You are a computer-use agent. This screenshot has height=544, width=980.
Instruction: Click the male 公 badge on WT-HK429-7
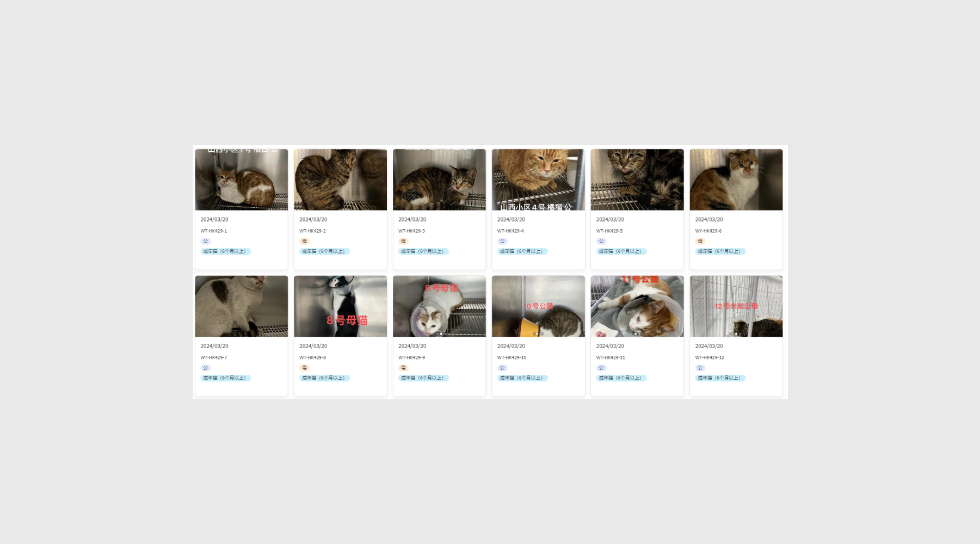point(205,368)
